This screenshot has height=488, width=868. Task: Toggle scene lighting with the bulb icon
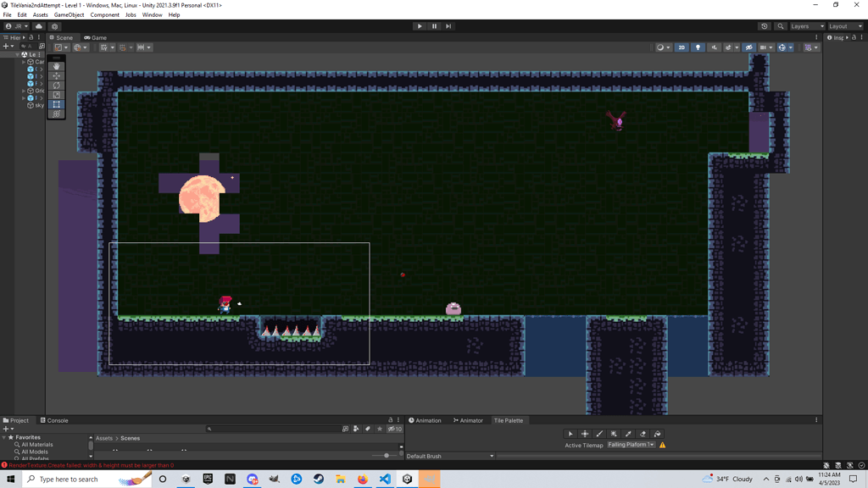698,47
